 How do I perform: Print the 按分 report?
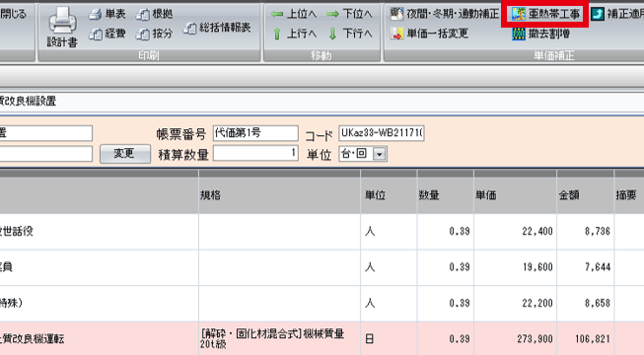[x=155, y=34]
